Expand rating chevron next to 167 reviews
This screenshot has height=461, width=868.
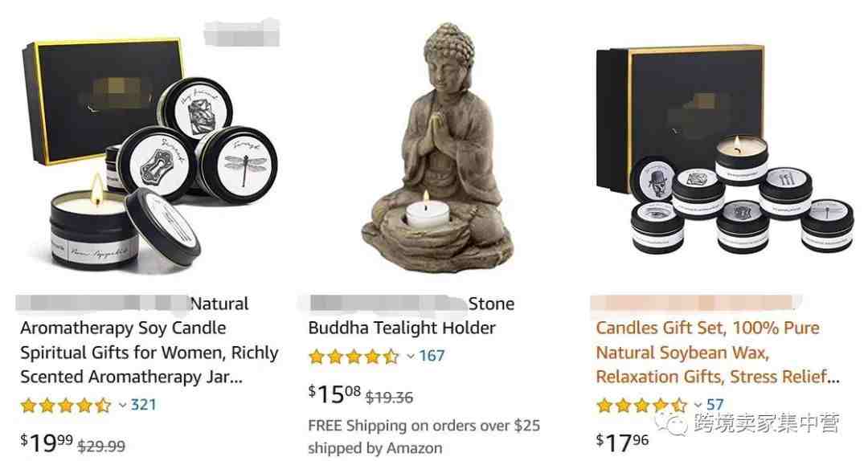coord(410,357)
